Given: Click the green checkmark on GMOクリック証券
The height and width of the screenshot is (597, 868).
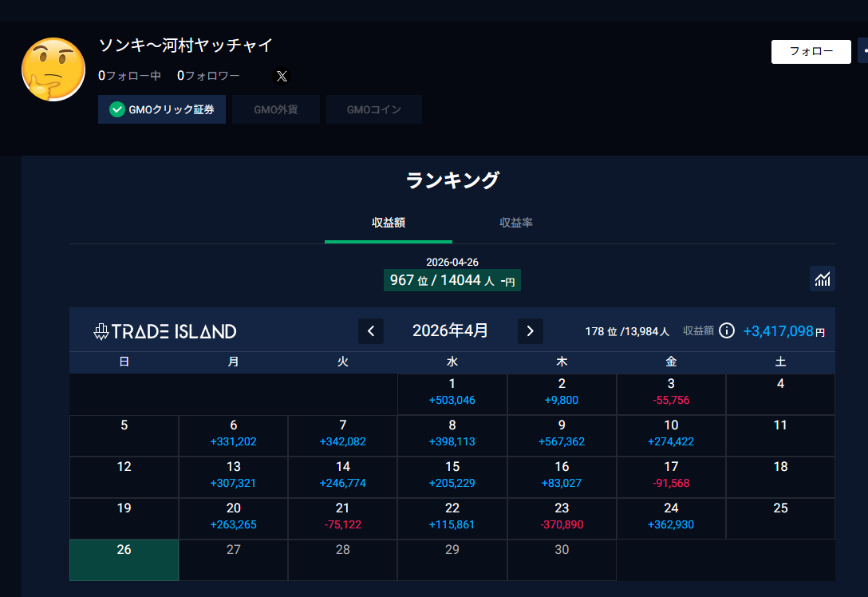Looking at the screenshot, I should pyautogui.click(x=116, y=109).
